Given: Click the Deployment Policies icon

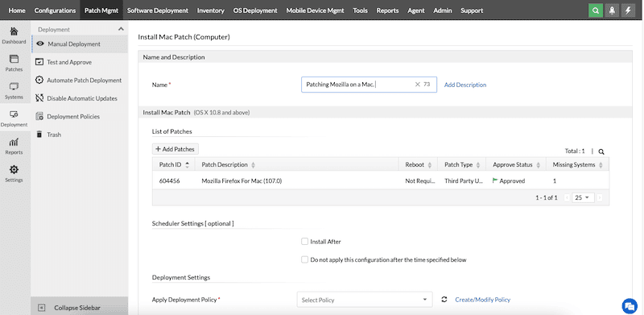Looking at the screenshot, I should pos(39,116).
